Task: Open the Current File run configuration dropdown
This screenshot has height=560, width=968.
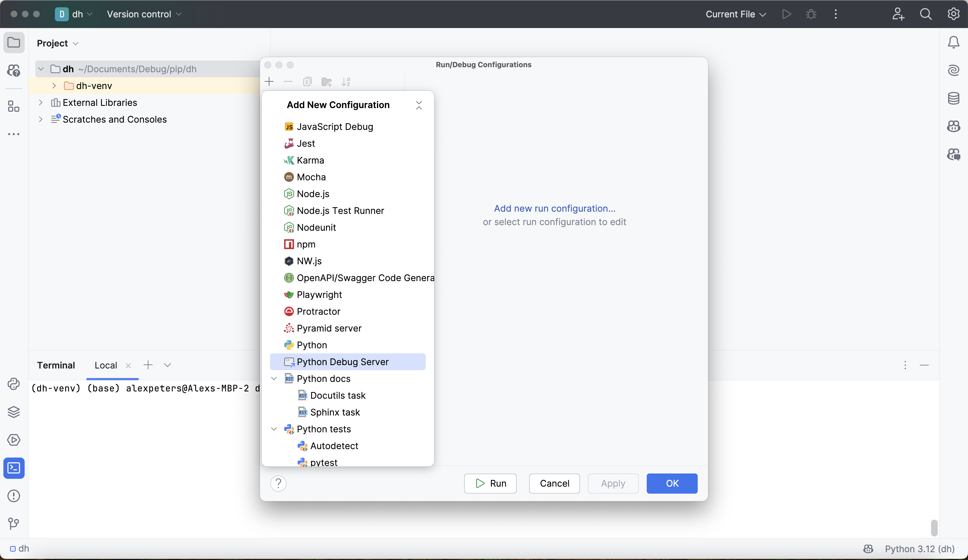Action: pyautogui.click(x=735, y=14)
